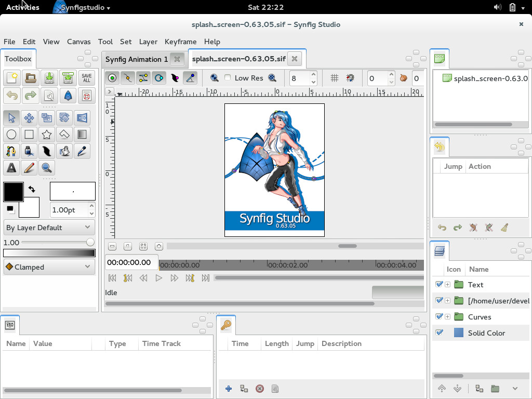This screenshot has width=532, height=399.
Task: Toggle vertex ducks display
Action: [x=128, y=78]
